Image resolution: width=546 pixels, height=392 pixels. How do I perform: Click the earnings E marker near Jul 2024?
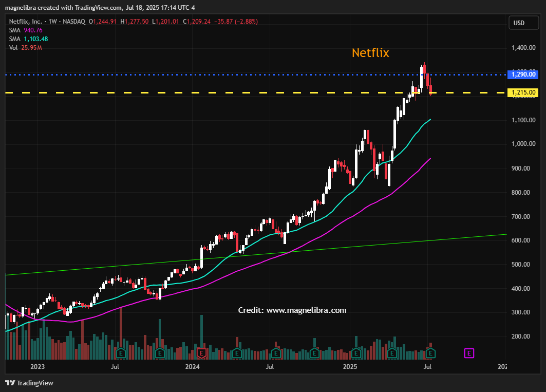pyautogui.click(x=276, y=353)
